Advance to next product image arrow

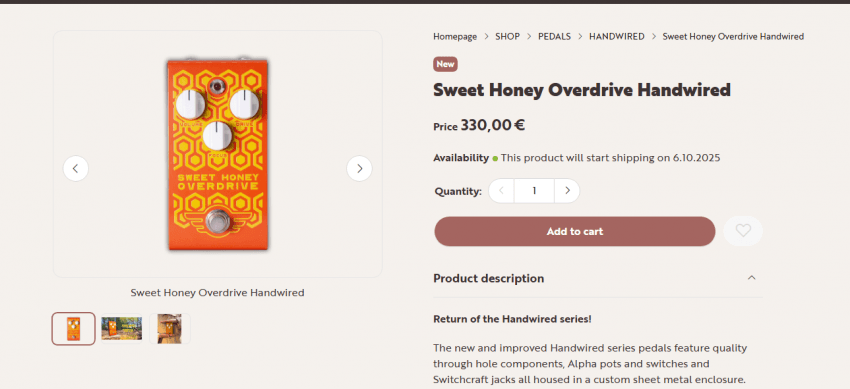pos(359,168)
